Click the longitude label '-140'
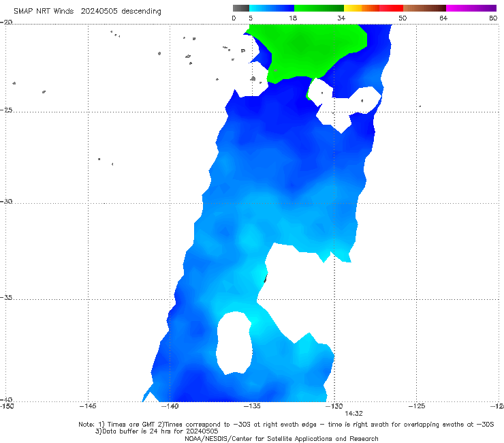 click(x=170, y=406)
